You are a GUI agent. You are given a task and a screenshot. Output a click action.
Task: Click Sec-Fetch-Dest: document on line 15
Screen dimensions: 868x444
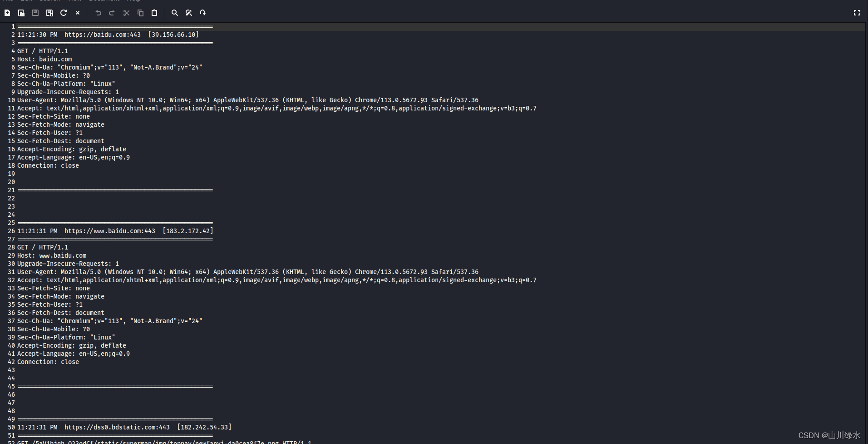click(x=61, y=141)
